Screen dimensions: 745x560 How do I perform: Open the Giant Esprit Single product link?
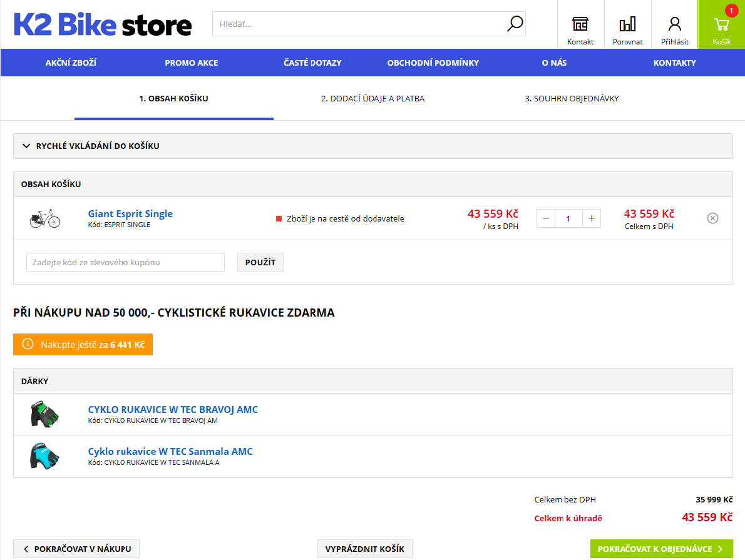(x=130, y=214)
